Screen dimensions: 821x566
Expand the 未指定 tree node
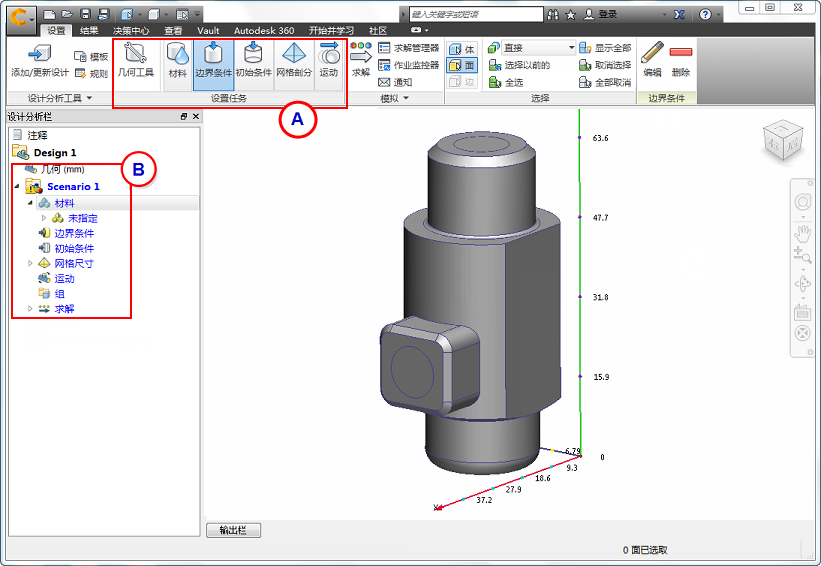click(x=44, y=218)
